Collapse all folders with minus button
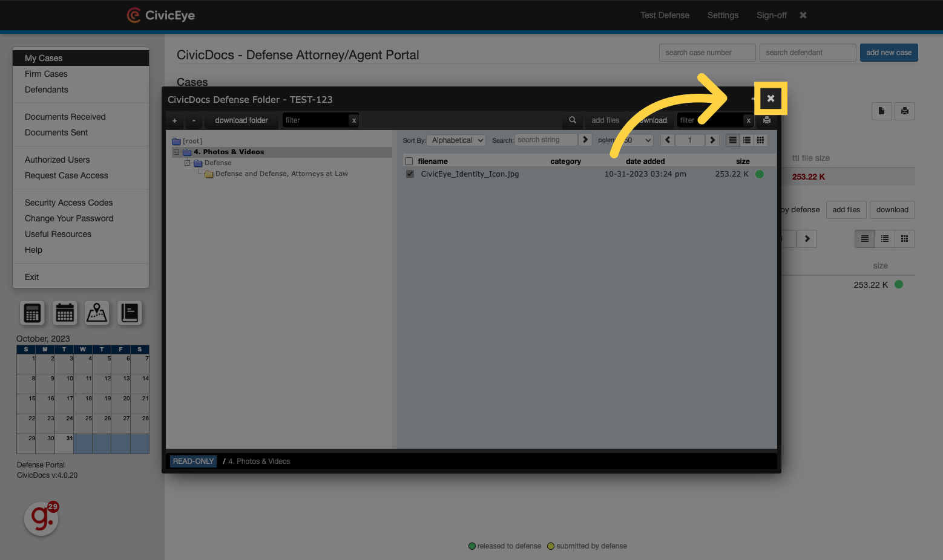This screenshot has width=943, height=560. [x=194, y=120]
